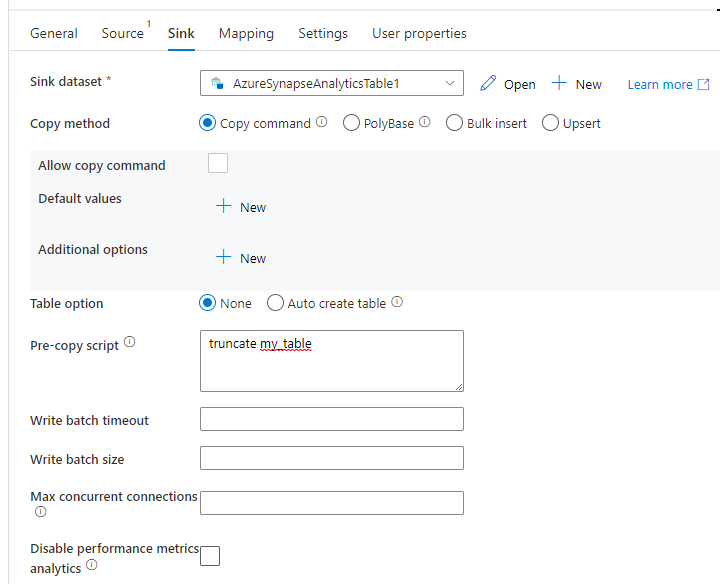
Task: Check the Allow copy command checkbox
Action: [x=218, y=163]
